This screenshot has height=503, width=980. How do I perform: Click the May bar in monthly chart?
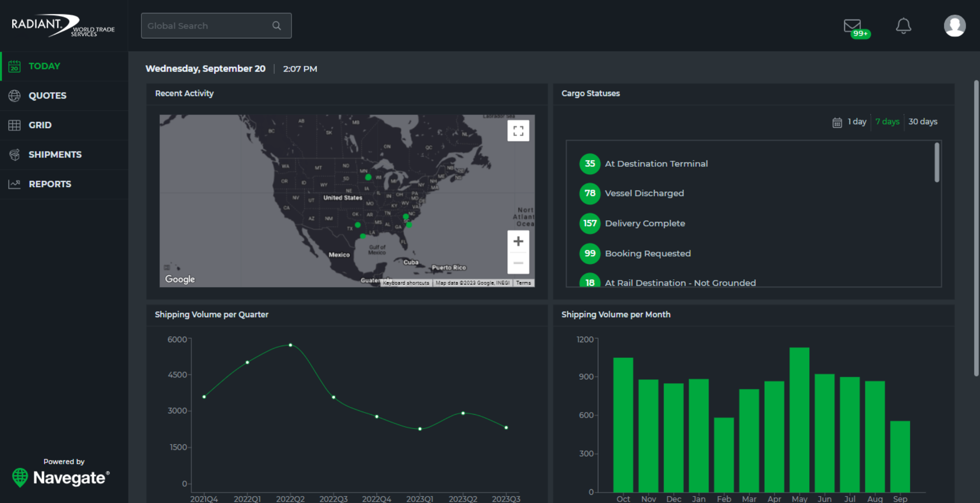coord(799,419)
